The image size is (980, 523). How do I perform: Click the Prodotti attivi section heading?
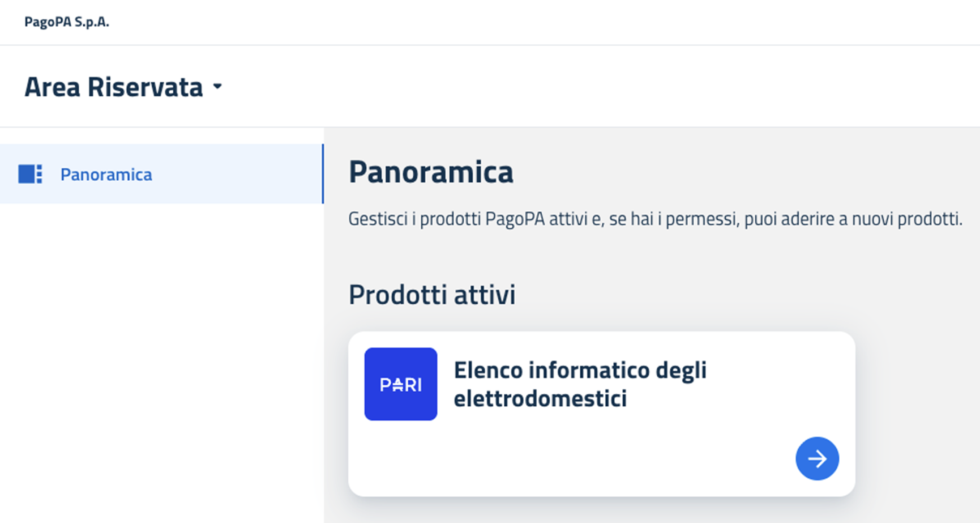(x=432, y=295)
